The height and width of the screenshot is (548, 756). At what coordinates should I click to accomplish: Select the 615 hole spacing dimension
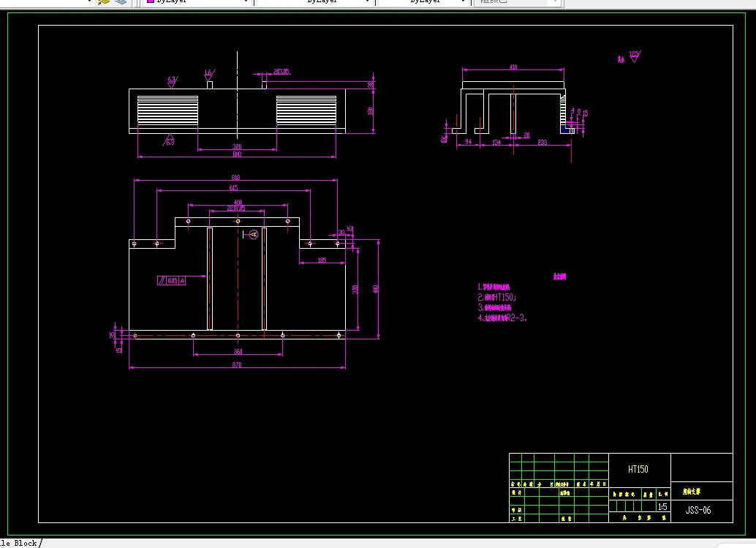233,187
